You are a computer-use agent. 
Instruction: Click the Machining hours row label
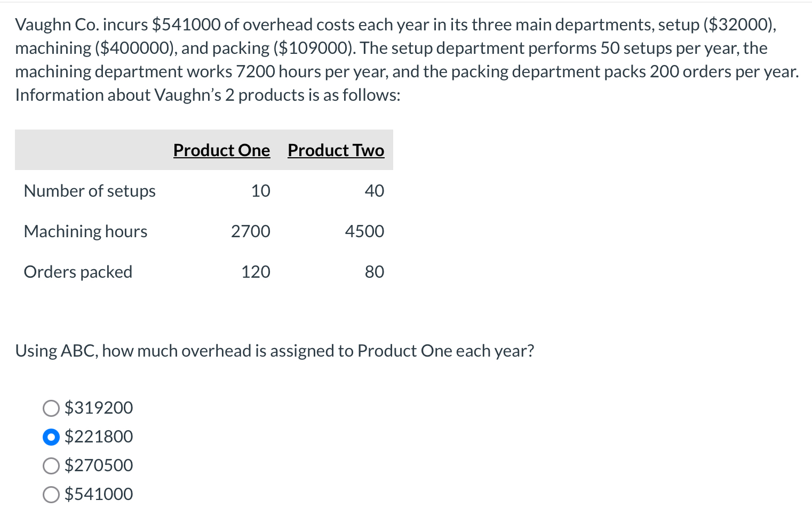(x=85, y=231)
